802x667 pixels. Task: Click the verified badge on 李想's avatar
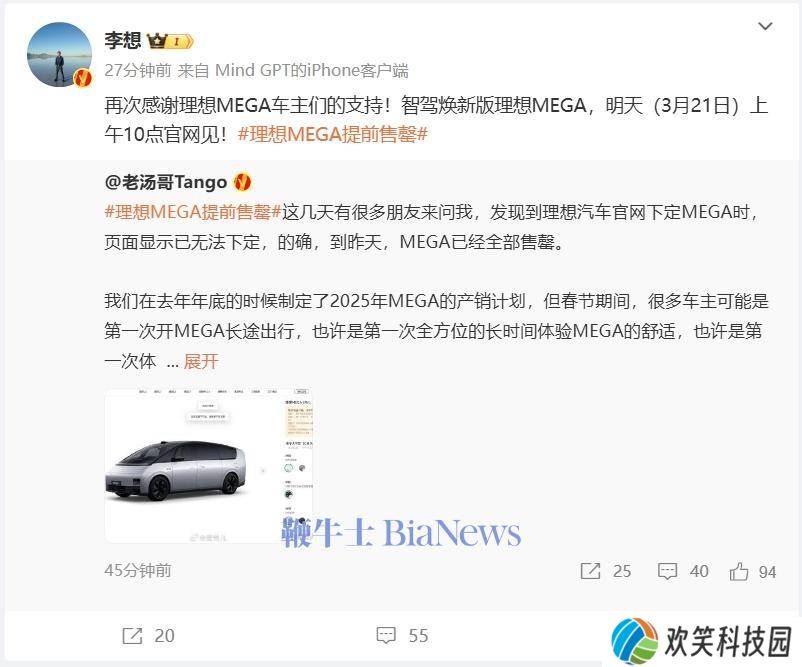coord(82,78)
